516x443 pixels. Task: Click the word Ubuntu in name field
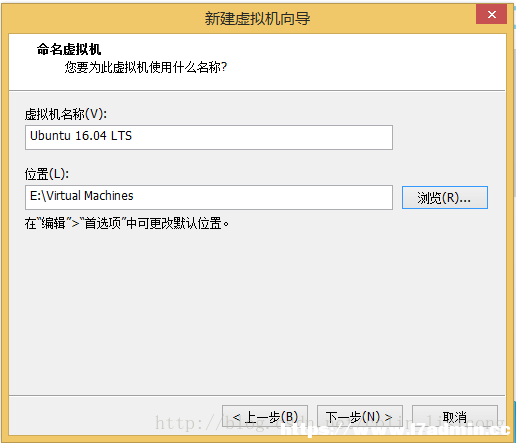pyautogui.click(x=50, y=136)
